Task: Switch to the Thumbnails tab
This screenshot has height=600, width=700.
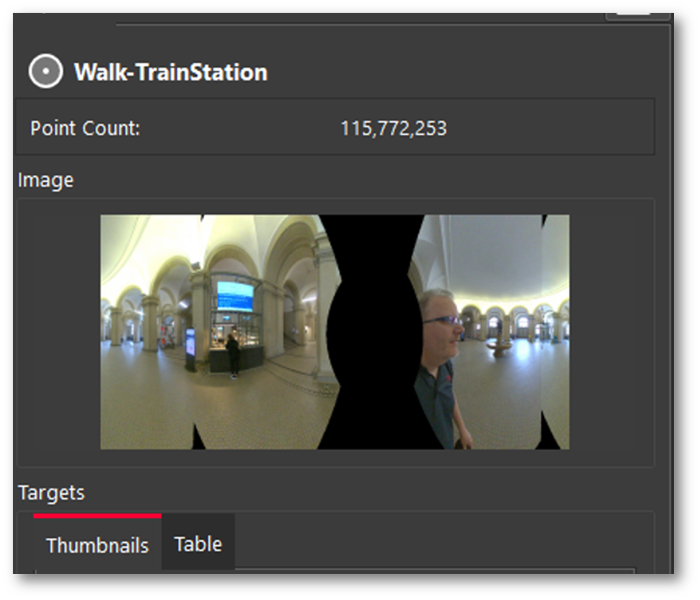Action: point(97,545)
